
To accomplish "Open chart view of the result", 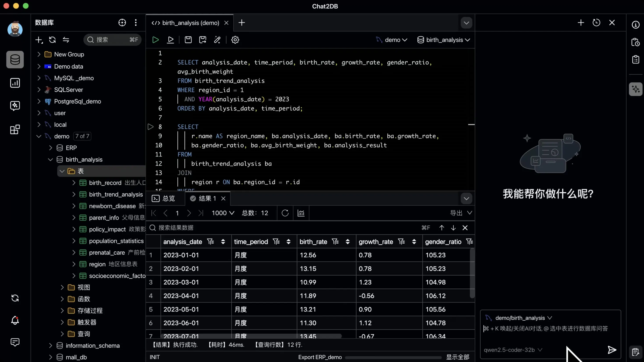I will coord(301,213).
